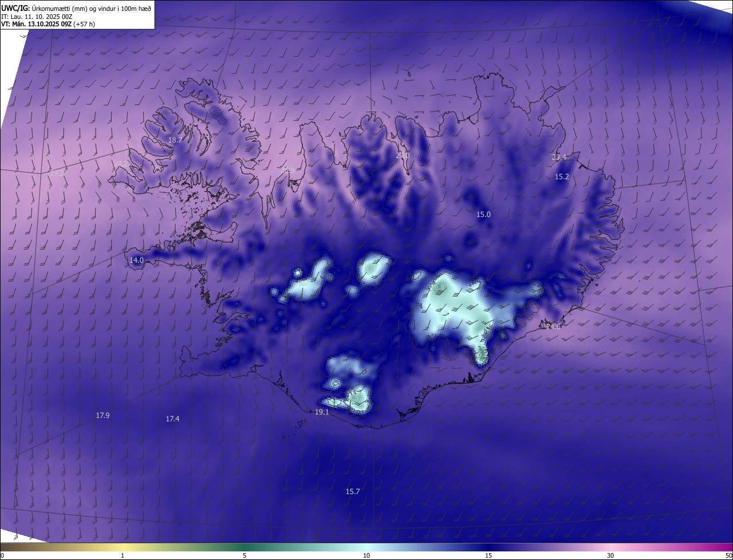
Task: Click the 15.0 value label
Action: (x=483, y=215)
